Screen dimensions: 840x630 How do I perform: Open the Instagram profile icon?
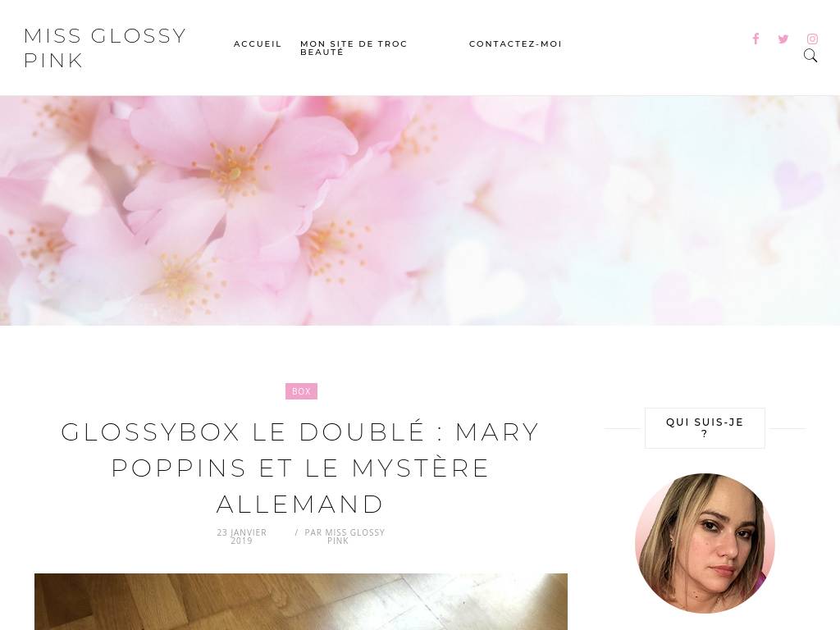[x=812, y=39]
